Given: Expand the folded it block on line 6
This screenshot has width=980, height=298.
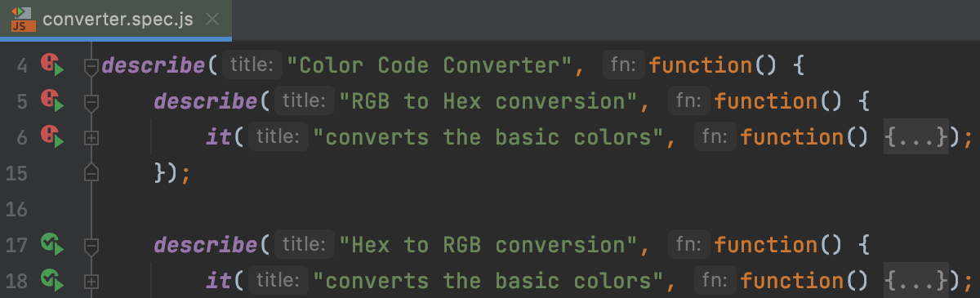Looking at the screenshot, I should [91, 138].
